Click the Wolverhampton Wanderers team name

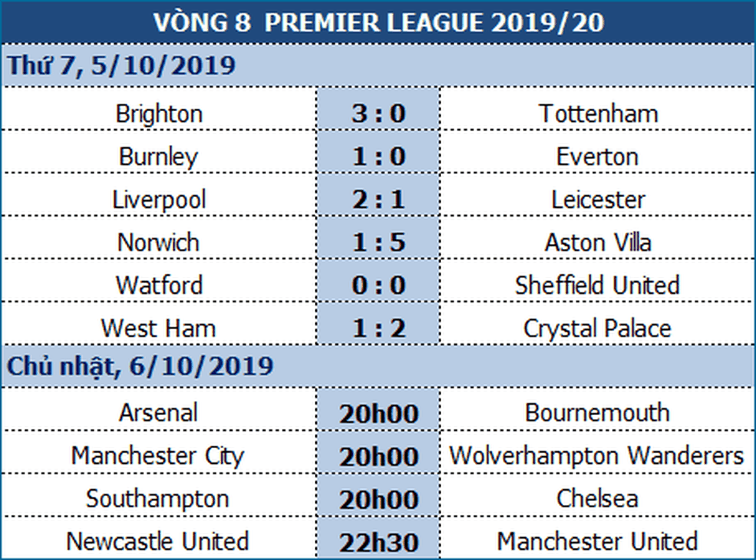[596, 455]
